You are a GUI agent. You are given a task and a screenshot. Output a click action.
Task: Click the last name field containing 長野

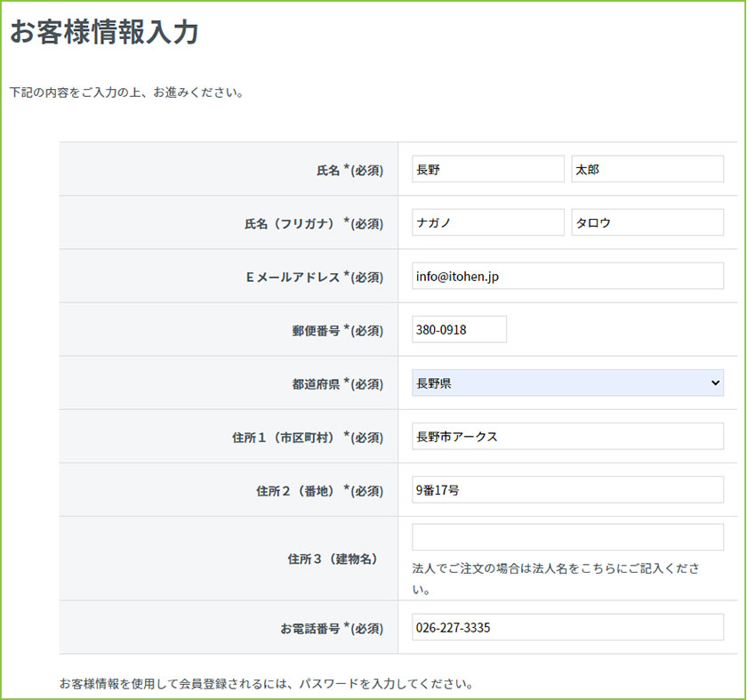pos(487,168)
